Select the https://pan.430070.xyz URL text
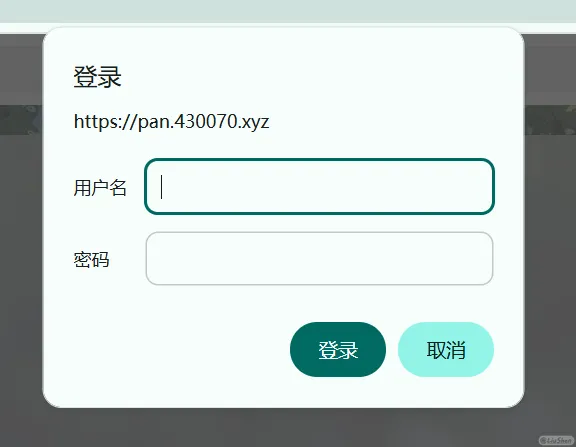The image size is (576, 447). 172,122
